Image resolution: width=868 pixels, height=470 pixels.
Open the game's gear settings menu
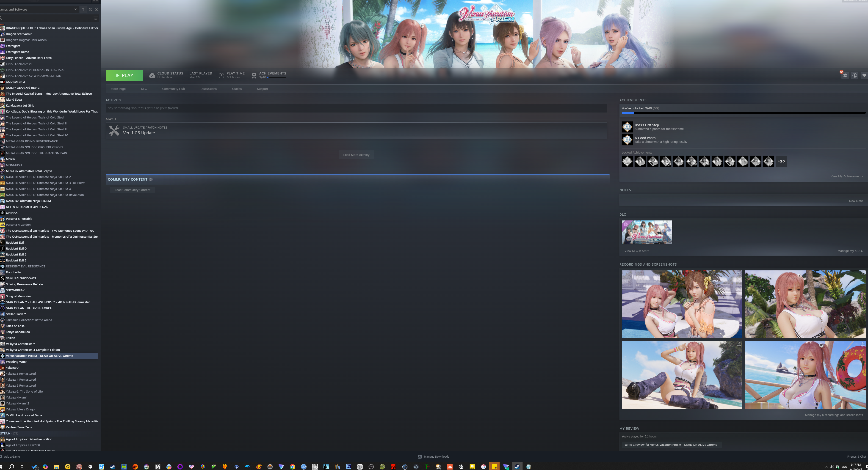coord(845,76)
